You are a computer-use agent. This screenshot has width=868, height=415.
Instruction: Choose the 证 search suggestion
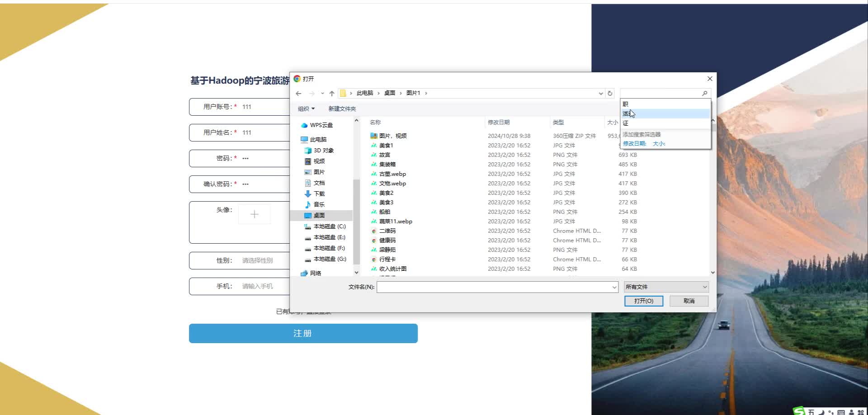pyautogui.click(x=665, y=123)
